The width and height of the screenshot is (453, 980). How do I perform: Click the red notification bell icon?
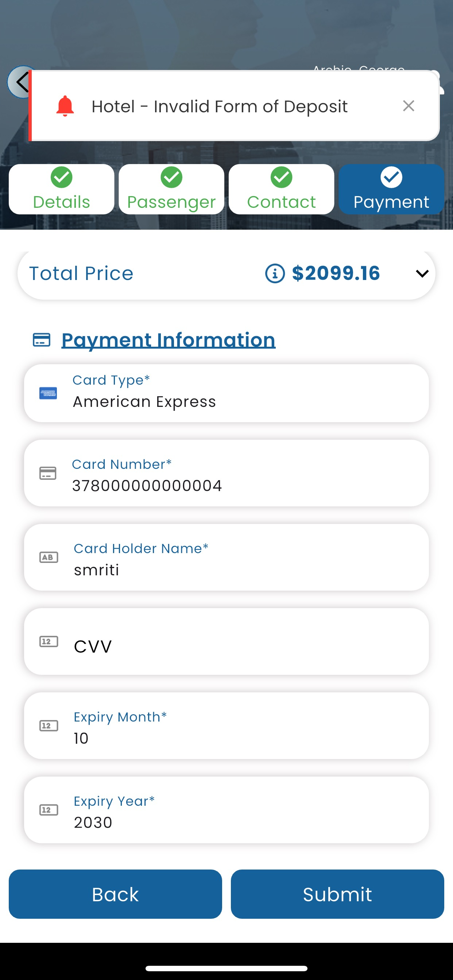pyautogui.click(x=65, y=106)
